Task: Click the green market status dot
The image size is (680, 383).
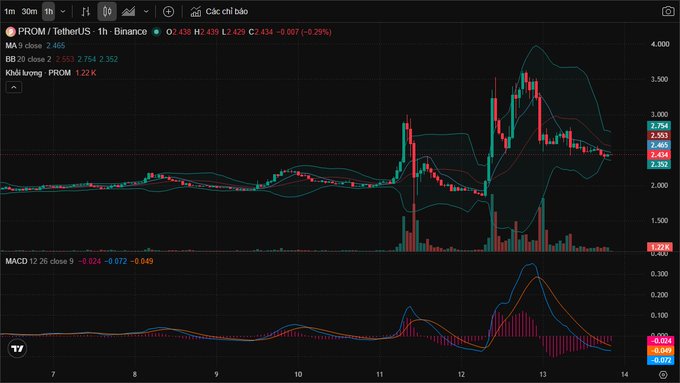Action: pos(157,32)
